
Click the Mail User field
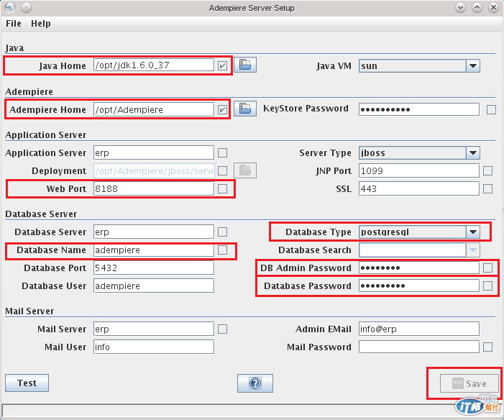click(154, 347)
